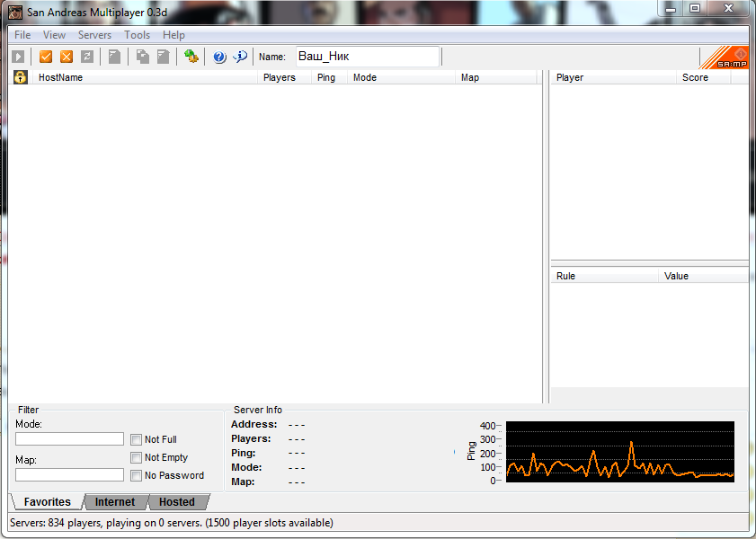Click the Server Properties toolbar icon
This screenshot has height=539, width=756.
tap(164, 57)
